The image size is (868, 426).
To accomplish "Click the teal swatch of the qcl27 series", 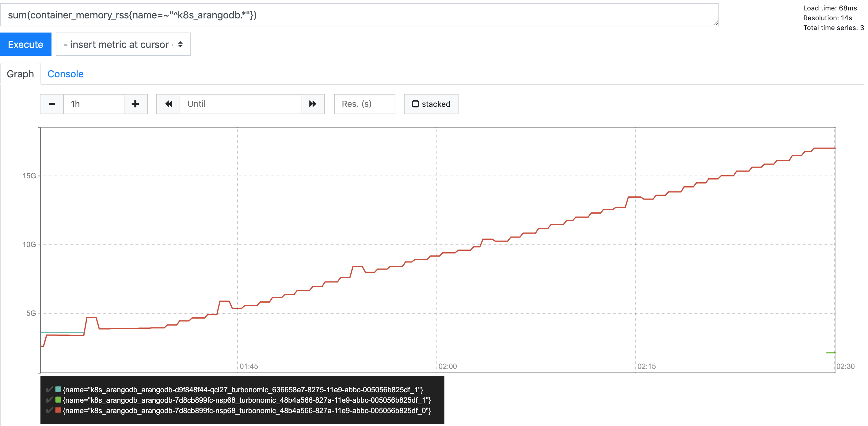I will pyautogui.click(x=58, y=389).
